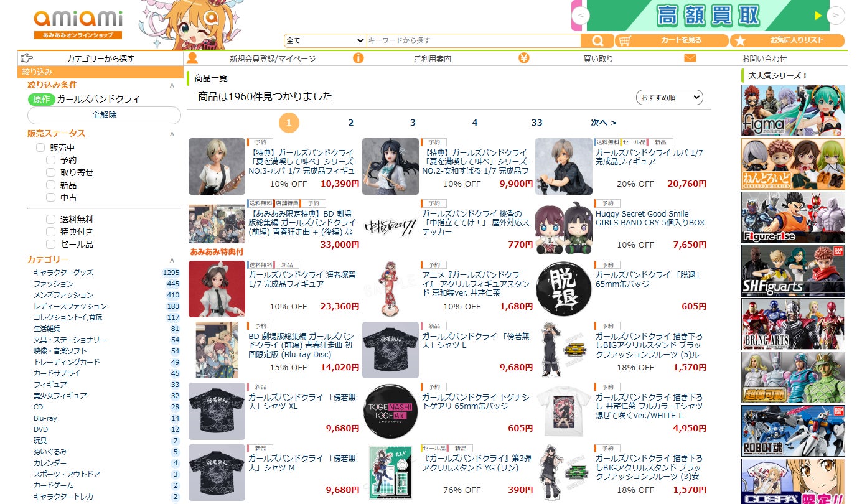862x504 pixels.
Task: Click the info icon beside ご利用案内
Action: click(358, 58)
